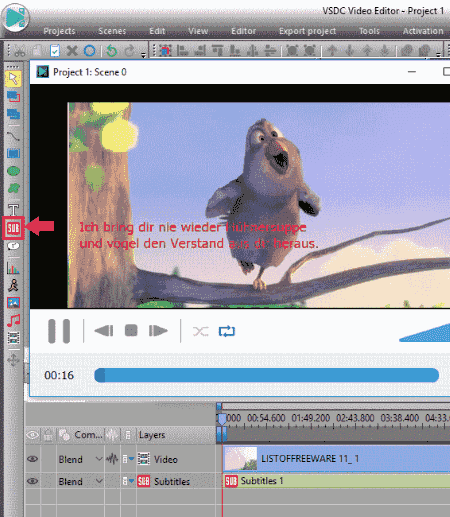
Task: Select the Video layer name
Action: pos(166,459)
